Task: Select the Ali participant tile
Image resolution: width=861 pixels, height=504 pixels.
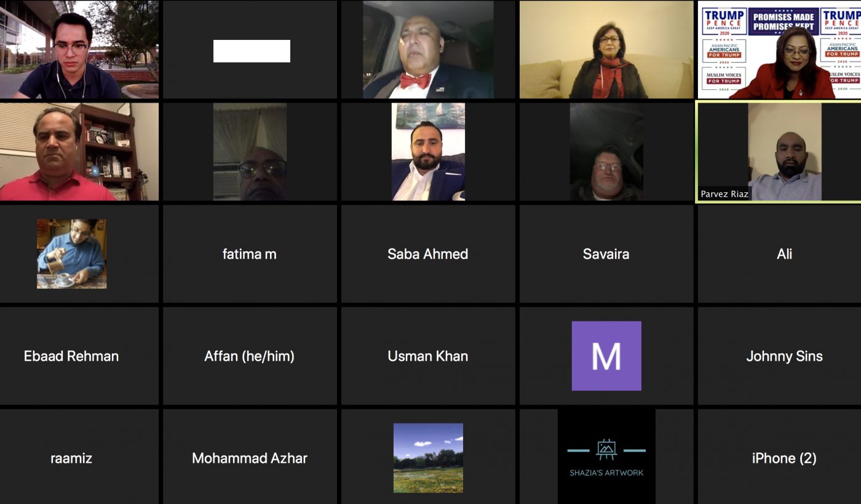Action: pos(779,254)
